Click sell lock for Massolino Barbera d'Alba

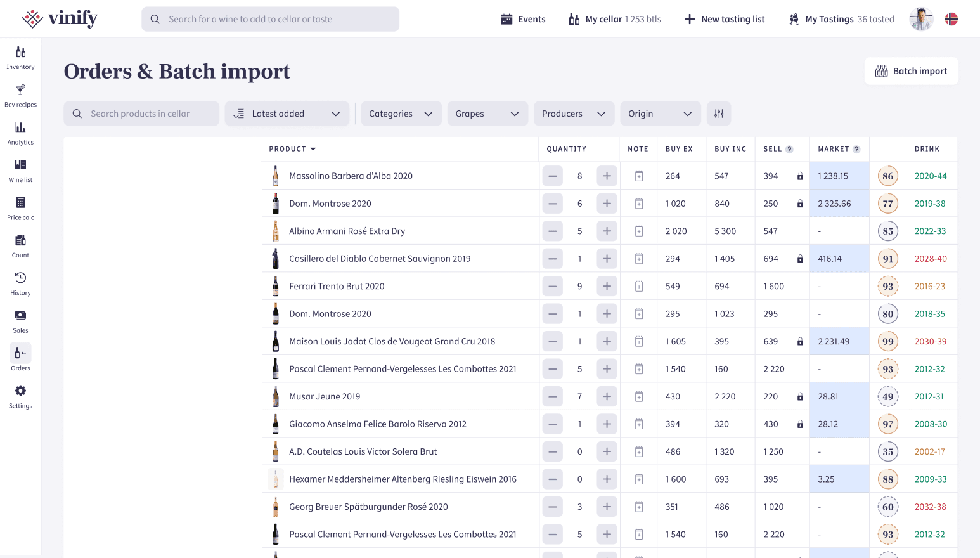tap(800, 176)
